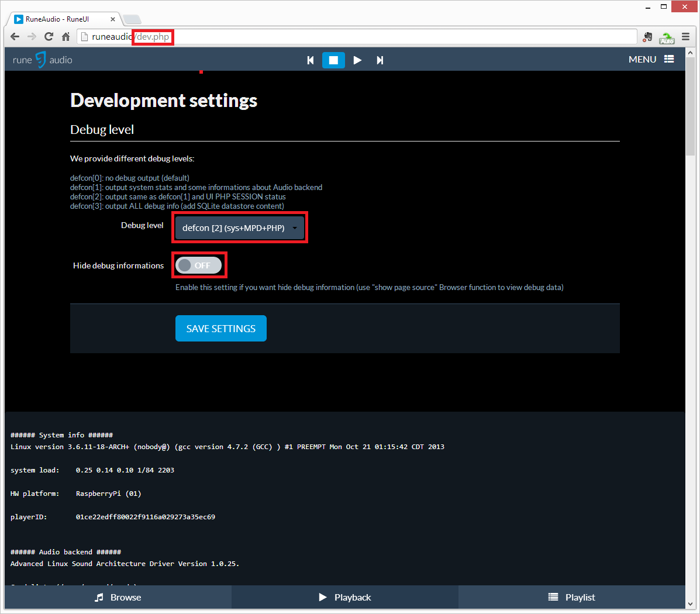Viewport: 700px width, 614px height.
Task: Click 'defcon[3]: output ALL debug info' text
Action: click(177, 206)
